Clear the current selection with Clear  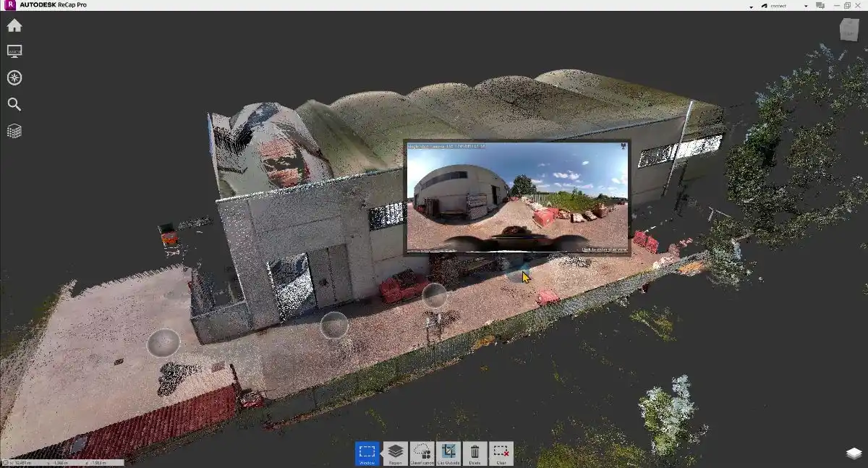tap(501, 454)
